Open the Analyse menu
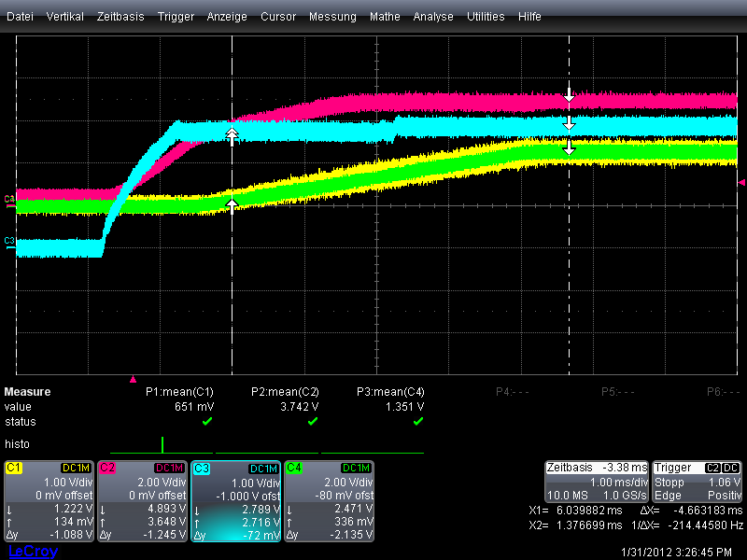This screenshot has height=560, width=747. click(x=433, y=17)
